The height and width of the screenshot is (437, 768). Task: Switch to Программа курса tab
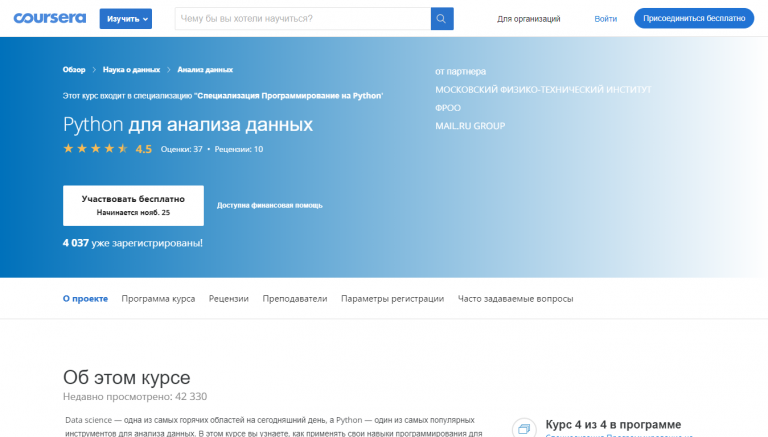tap(158, 298)
